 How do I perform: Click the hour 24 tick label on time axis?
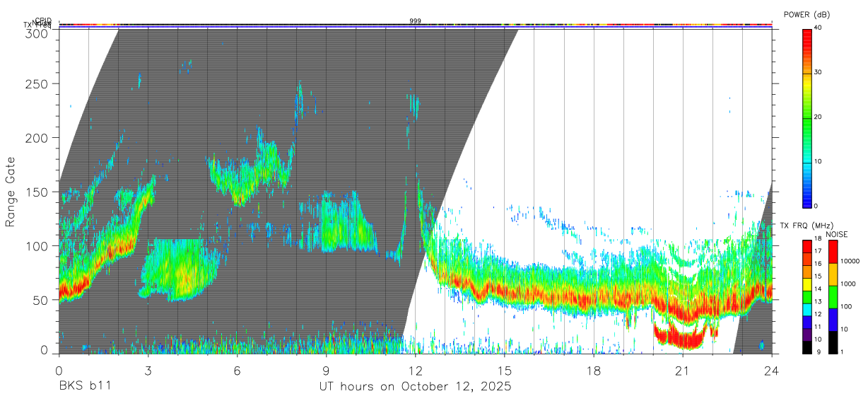point(772,371)
